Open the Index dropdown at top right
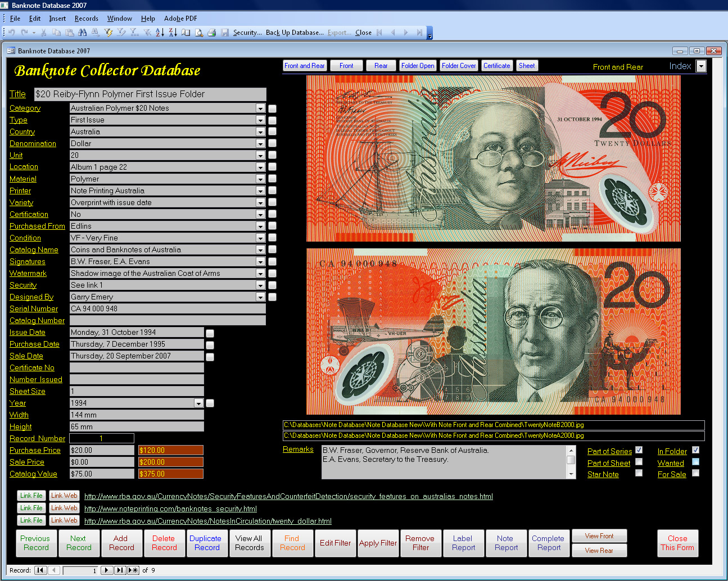 (x=701, y=66)
